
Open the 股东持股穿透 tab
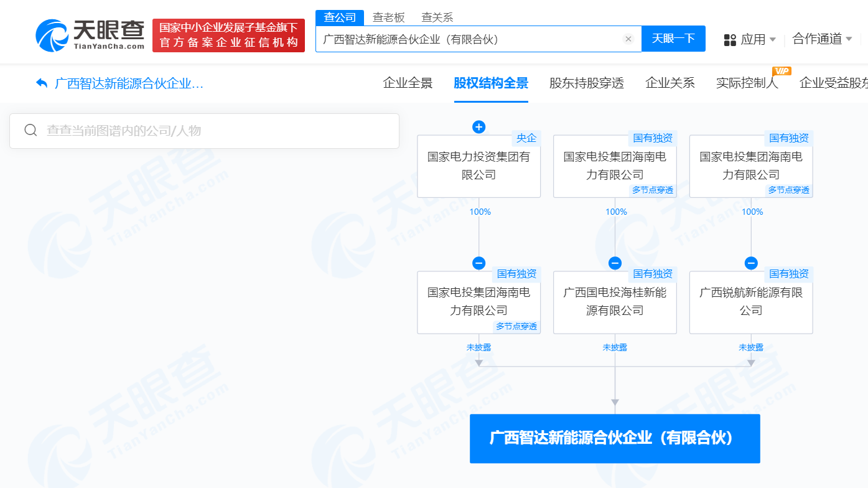click(x=587, y=83)
